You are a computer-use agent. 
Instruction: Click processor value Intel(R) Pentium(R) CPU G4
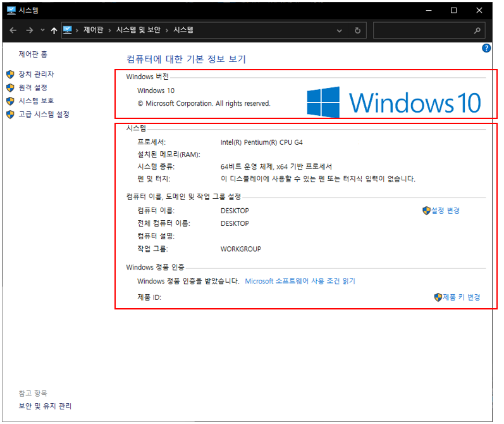pos(262,142)
